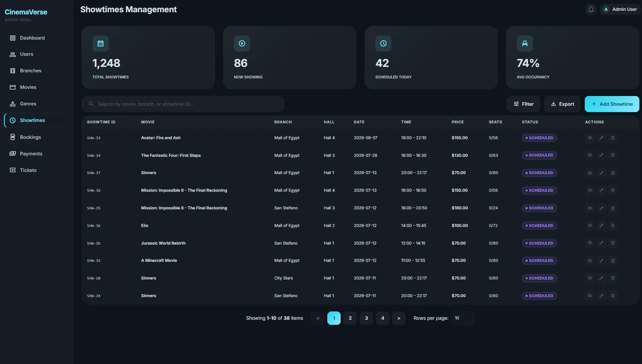Click the previous page arrow
Viewport: 642px width, 364px height.
318,318
